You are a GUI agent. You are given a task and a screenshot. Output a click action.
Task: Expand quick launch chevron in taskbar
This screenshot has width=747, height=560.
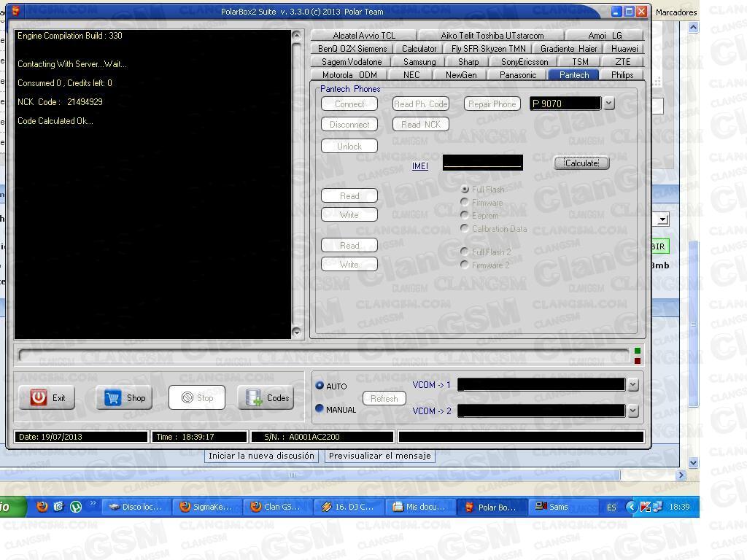pyautogui.click(x=93, y=503)
